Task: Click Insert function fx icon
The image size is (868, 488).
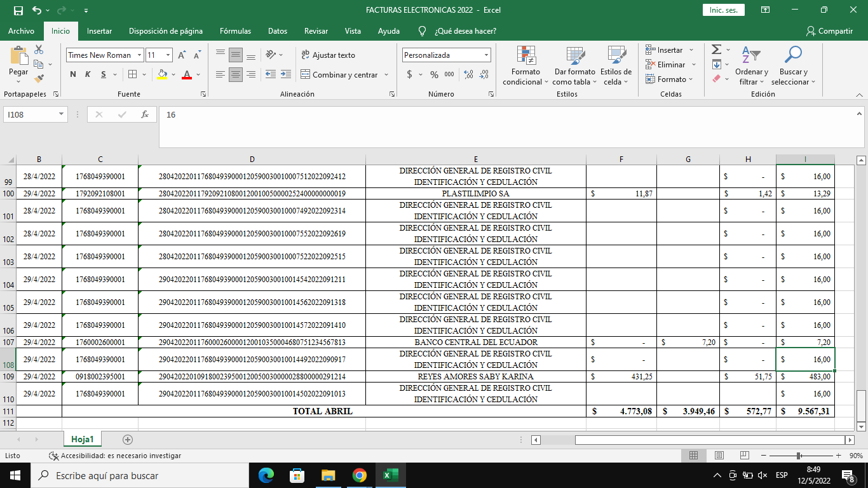Action: pyautogui.click(x=145, y=114)
